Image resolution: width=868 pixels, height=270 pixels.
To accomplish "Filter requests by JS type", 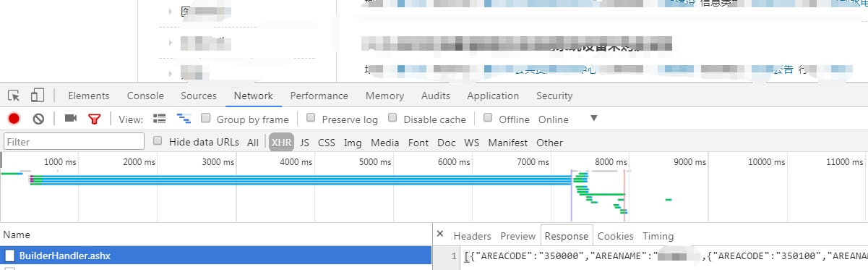I will [304, 143].
